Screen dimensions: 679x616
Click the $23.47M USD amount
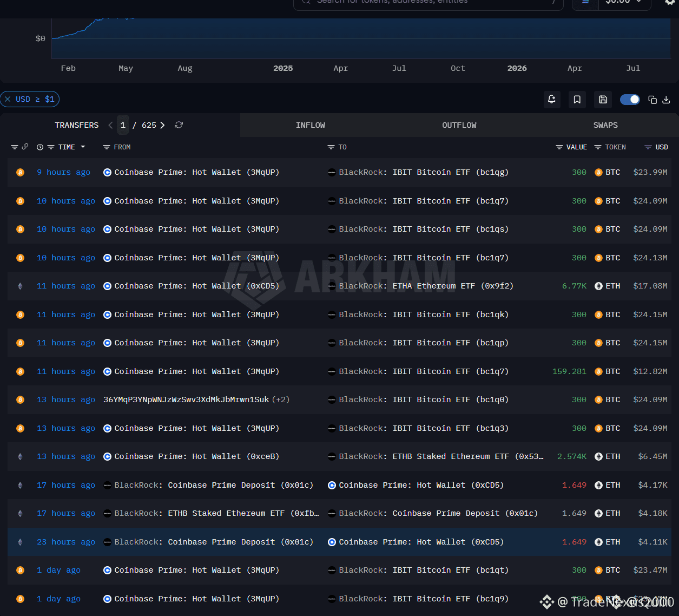[650, 570]
